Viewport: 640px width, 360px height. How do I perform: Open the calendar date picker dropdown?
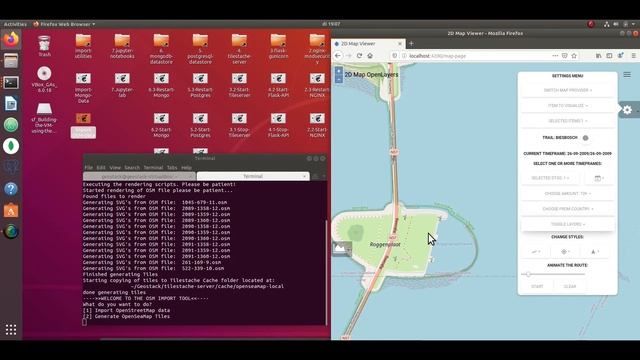coord(599,178)
